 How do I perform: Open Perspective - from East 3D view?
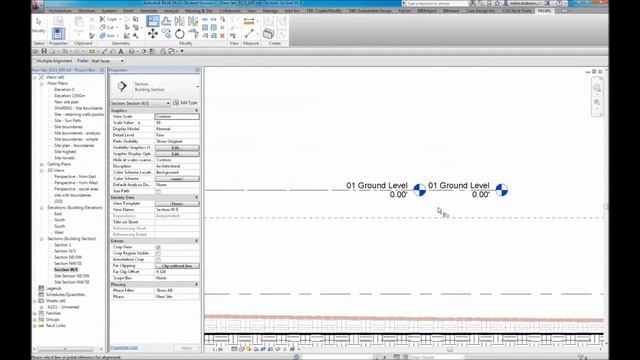point(75,177)
